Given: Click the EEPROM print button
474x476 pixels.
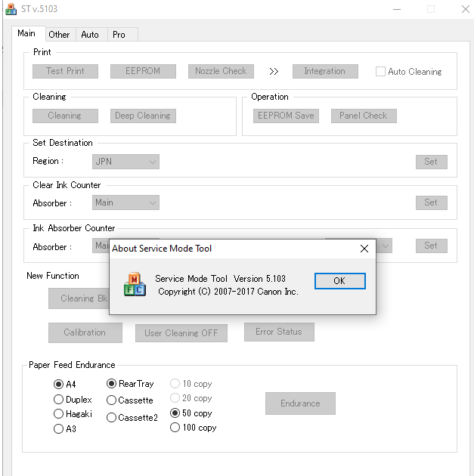Looking at the screenshot, I should [143, 71].
